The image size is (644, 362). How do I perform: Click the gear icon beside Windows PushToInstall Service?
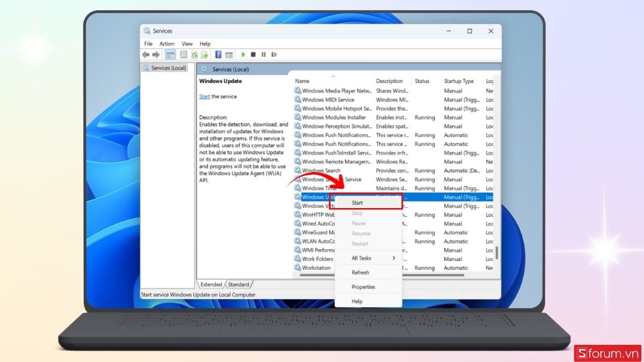[297, 153]
